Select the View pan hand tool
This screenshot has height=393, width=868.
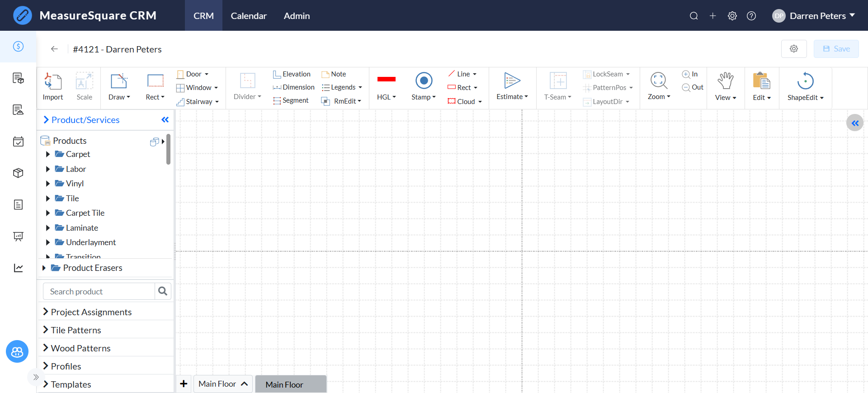(x=726, y=81)
